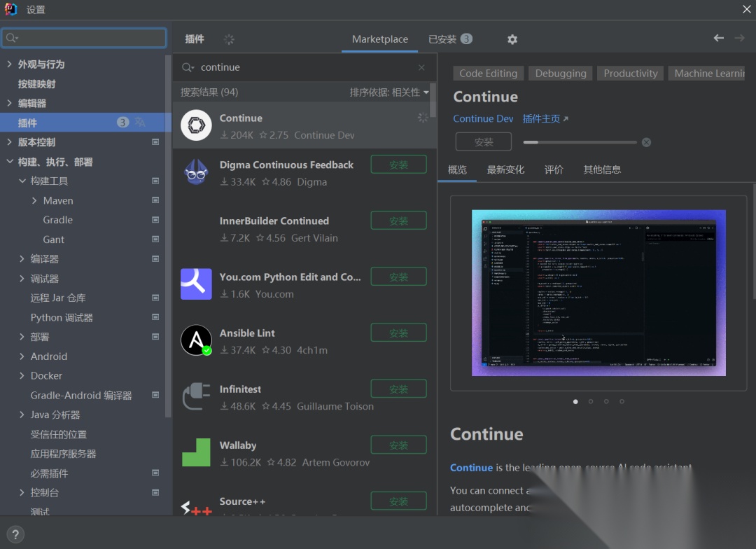Open the 插件主页 link
The width and height of the screenshot is (756, 549).
(x=545, y=118)
